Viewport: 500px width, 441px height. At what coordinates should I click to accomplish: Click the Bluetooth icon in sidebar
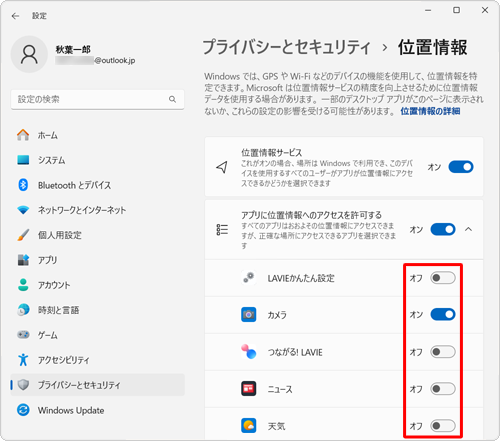tap(23, 185)
